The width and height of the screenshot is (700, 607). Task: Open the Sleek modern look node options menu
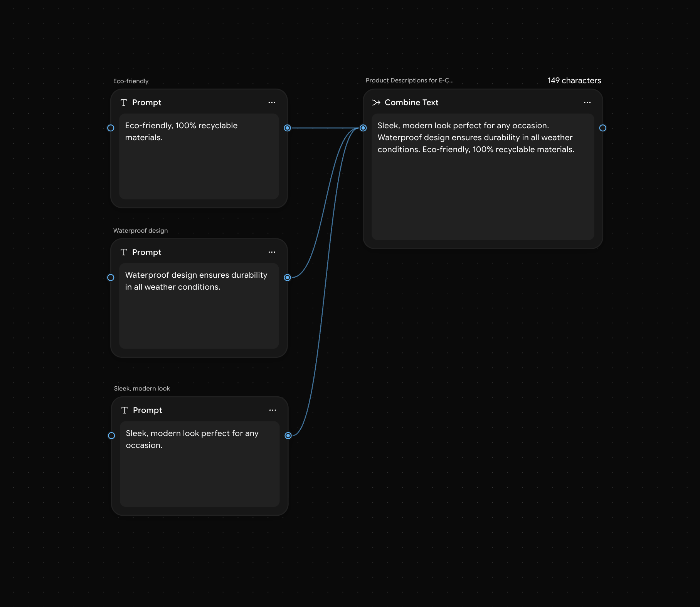tap(273, 410)
